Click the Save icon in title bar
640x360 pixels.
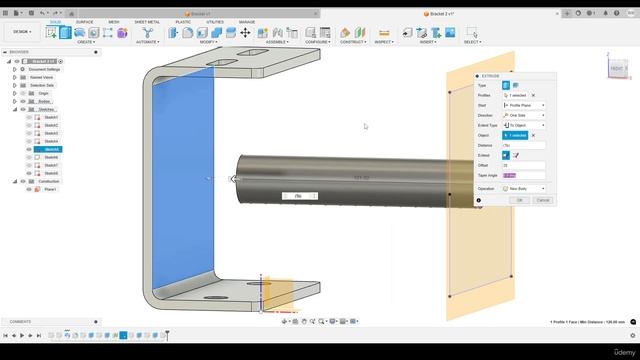(x=31, y=13)
